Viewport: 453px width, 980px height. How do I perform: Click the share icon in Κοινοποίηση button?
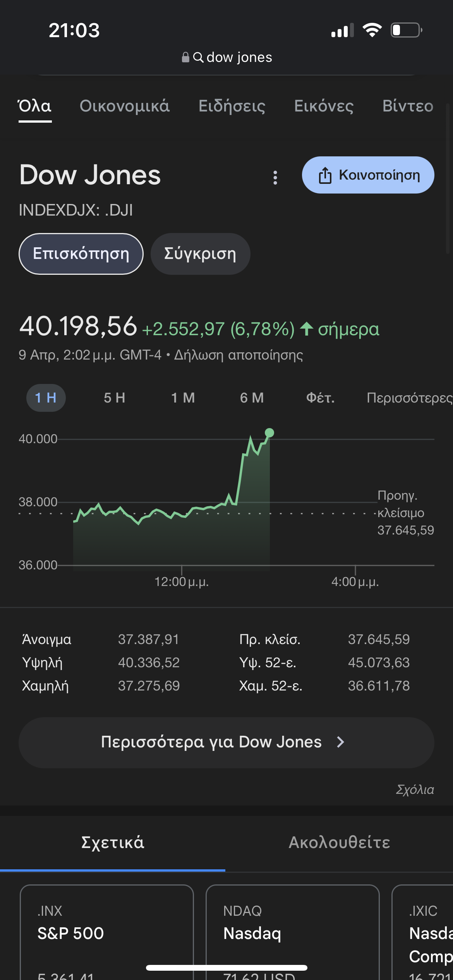point(325,175)
